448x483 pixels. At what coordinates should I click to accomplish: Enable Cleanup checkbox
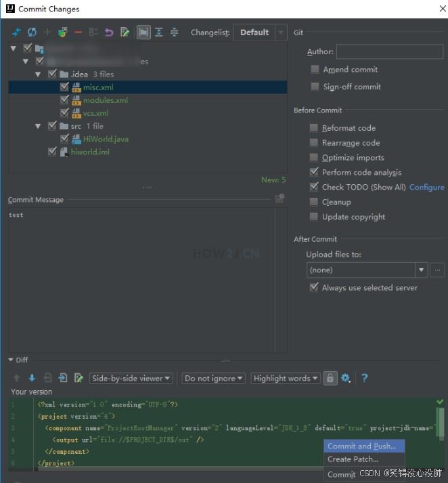coord(313,201)
